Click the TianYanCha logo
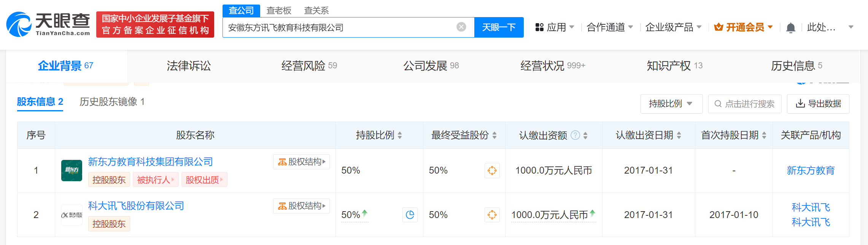 [x=48, y=24]
